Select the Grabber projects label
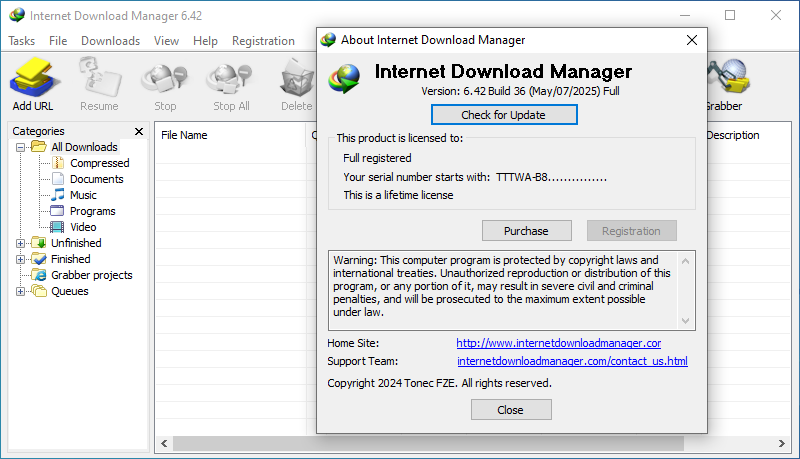This screenshot has height=459, width=800. 92,275
